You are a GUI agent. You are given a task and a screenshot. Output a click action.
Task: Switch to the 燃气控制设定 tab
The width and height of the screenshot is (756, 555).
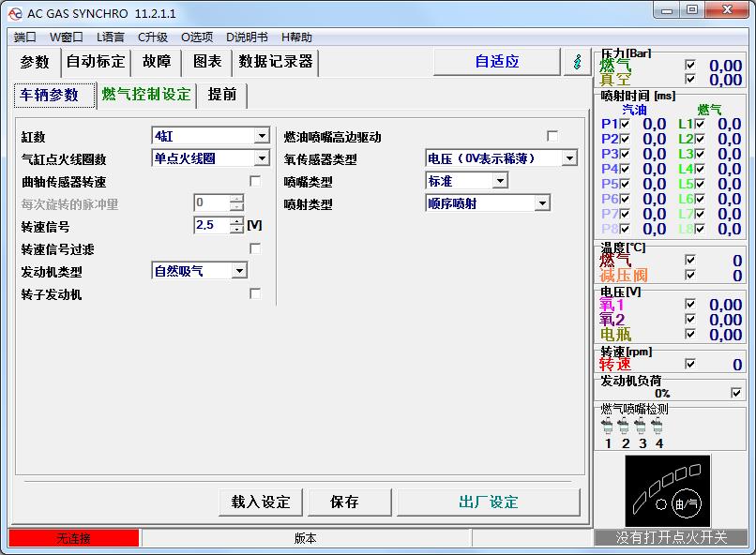[x=146, y=95]
